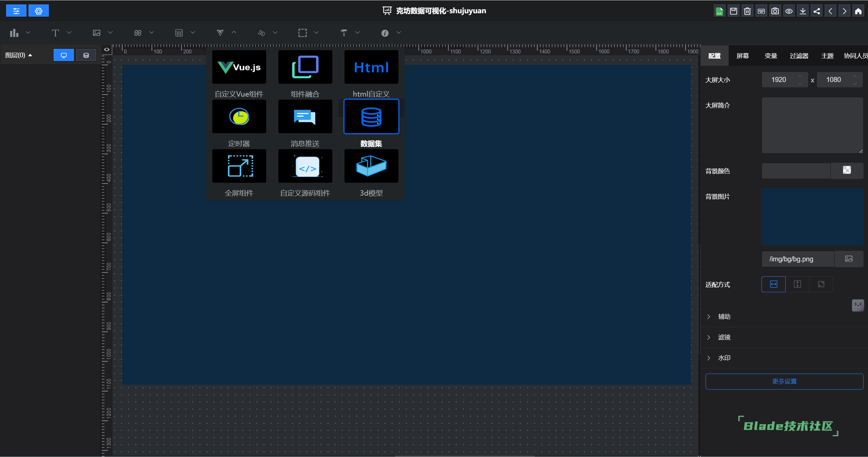Switch to the 主题 tab
868x457 pixels.
(x=827, y=56)
